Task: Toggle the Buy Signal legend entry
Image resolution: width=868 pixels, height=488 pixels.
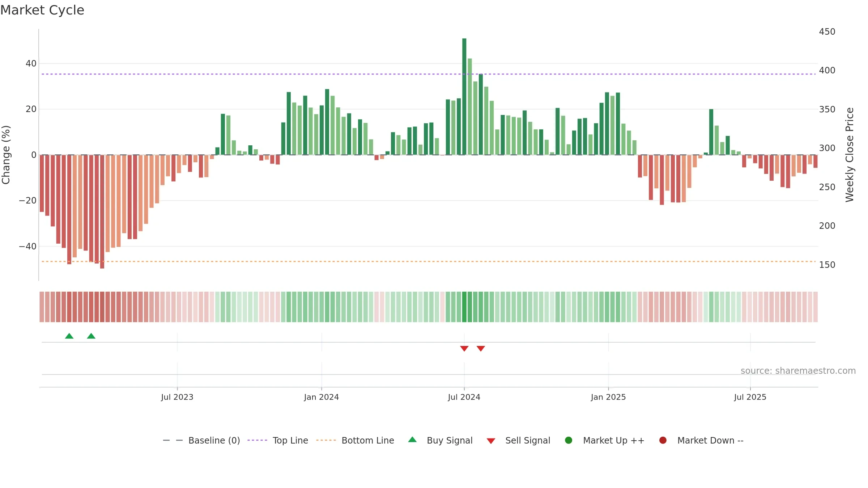Action: coord(440,440)
